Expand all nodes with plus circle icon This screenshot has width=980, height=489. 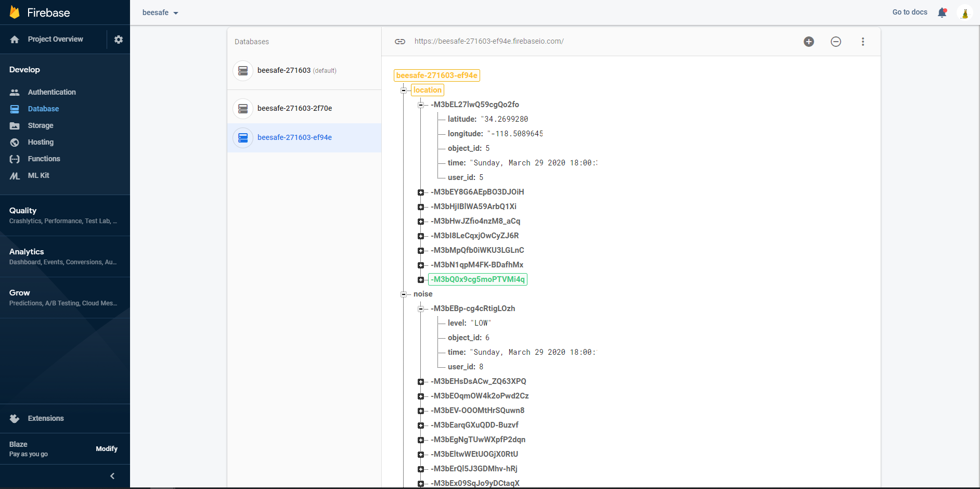pos(809,42)
